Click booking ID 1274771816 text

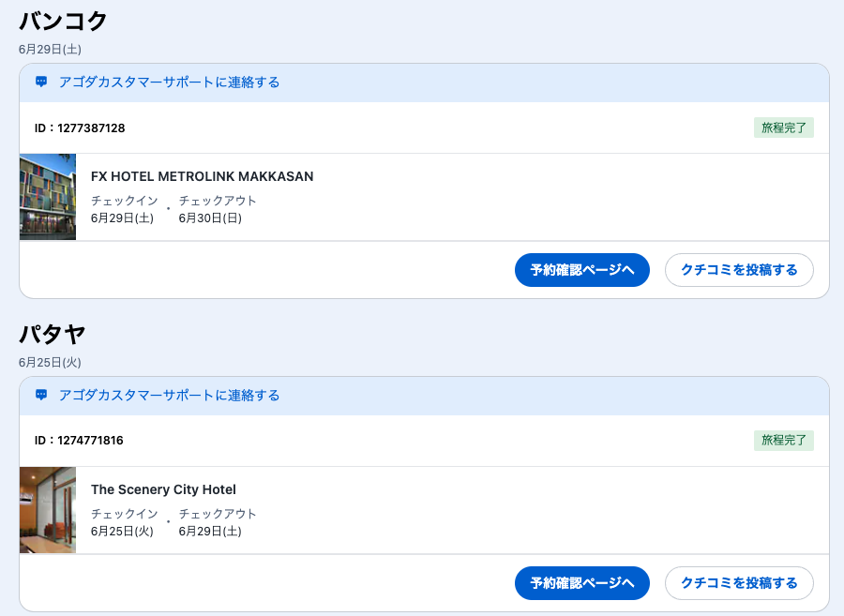click(x=80, y=441)
